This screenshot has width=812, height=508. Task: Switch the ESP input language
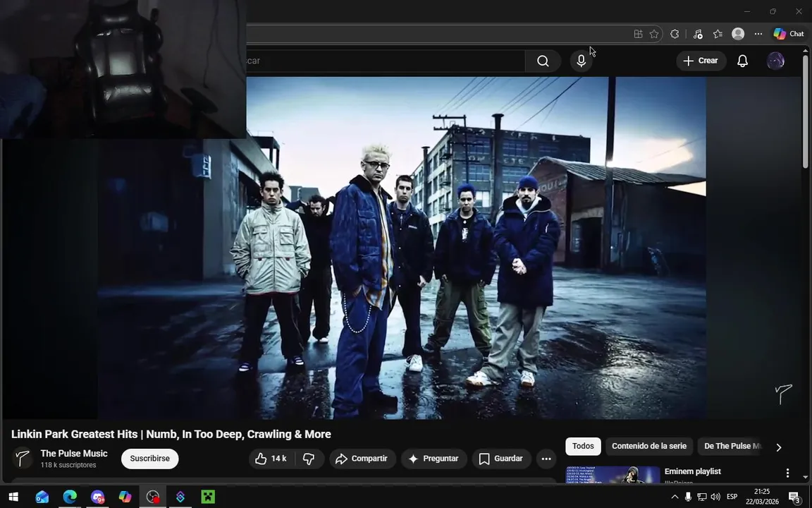(732, 497)
